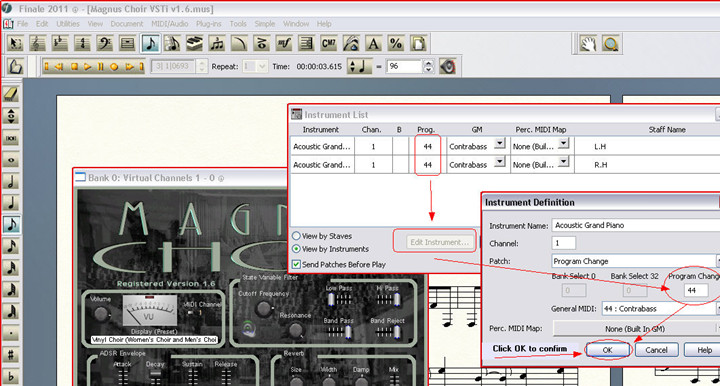Open GM dropdown in L.H row
Screen dimensions: 720x386
500,144
